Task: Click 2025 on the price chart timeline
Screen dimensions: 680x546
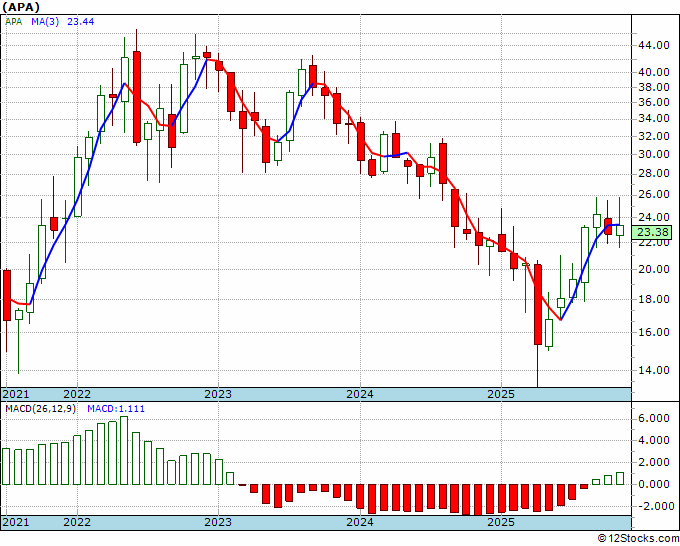Action: coord(501,394)
